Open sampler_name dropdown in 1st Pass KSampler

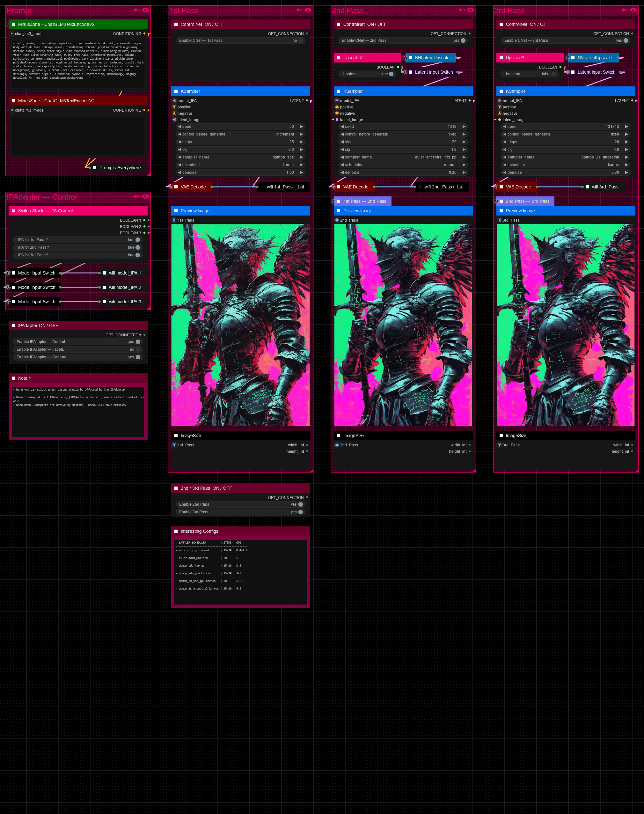point(240,157)
